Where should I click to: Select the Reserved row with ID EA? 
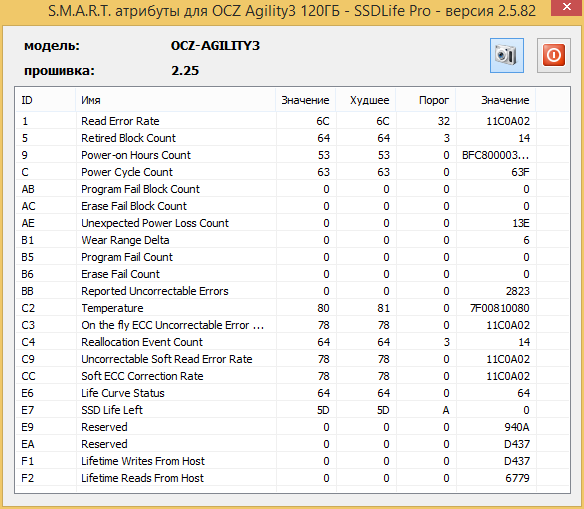click(292, 444)
